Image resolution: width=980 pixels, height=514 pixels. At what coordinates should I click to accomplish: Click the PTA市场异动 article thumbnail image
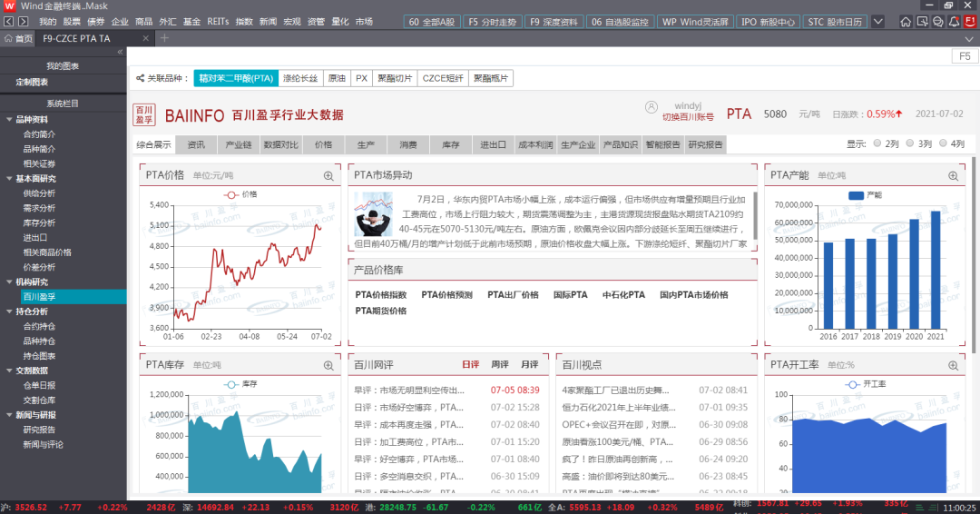point(373,213)
